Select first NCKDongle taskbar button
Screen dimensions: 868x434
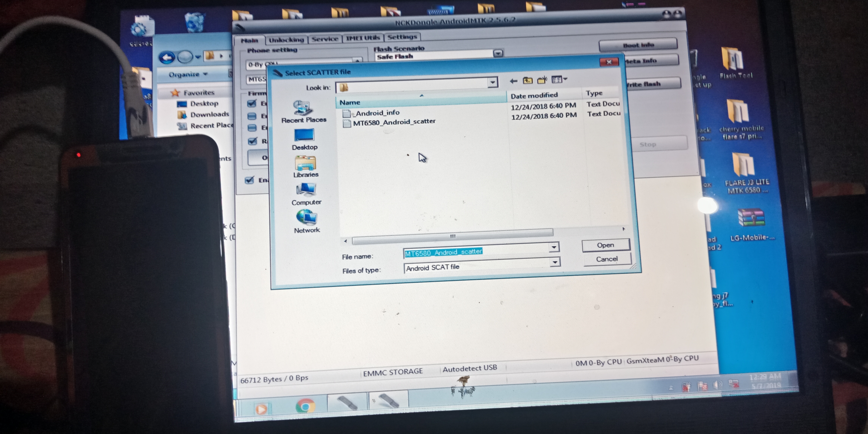tap(347, 402)
